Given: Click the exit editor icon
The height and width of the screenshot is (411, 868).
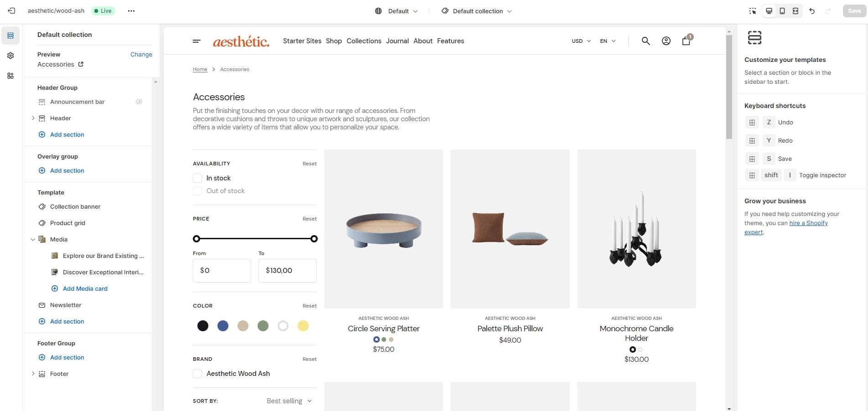Looking at the screenshot, I should (11, 11).
